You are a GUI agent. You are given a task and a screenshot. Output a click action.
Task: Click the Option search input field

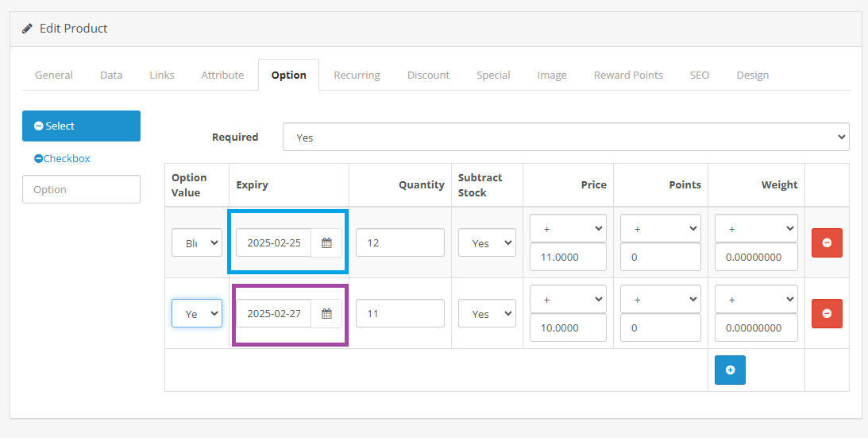coord(81,189)
